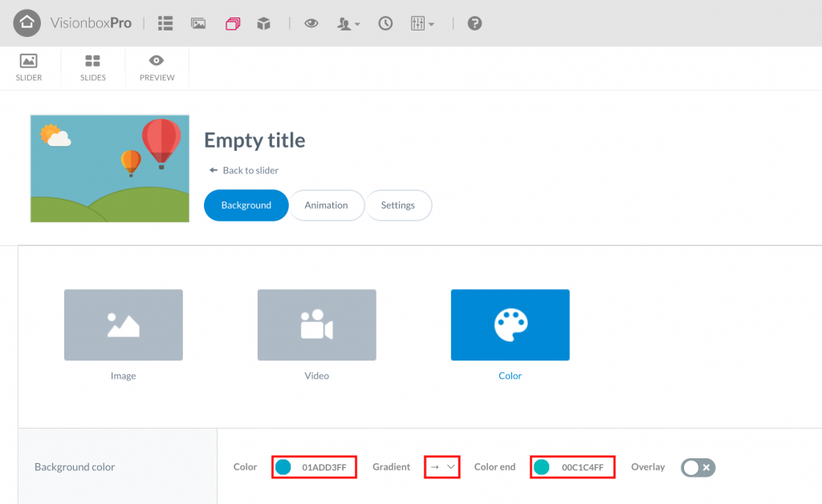
Task: Open the help question mark icon
Action: pos(474,23)
